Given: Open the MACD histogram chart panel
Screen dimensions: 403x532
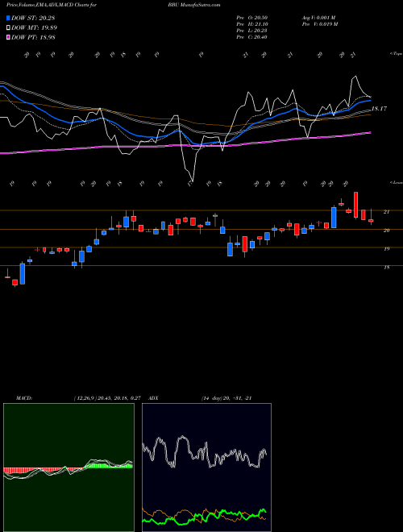Looking at the screenshot, I should (69, 468).
